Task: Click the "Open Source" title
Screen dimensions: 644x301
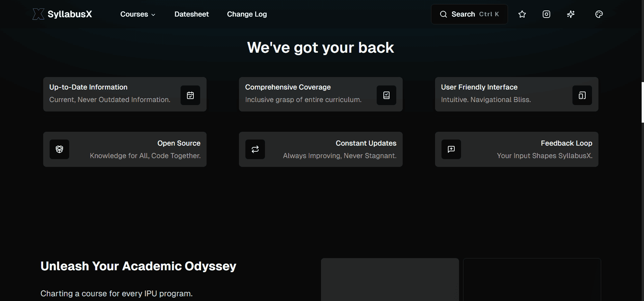Action: [179, 143]
